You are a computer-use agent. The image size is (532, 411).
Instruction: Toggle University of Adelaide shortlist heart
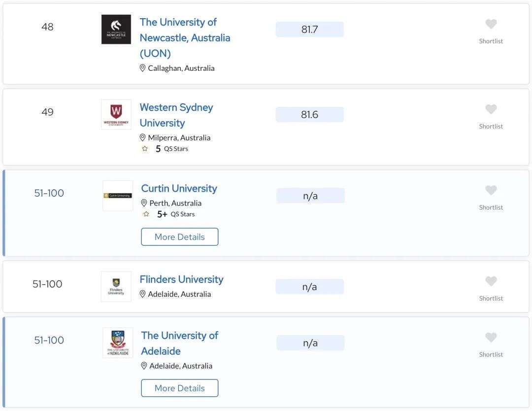[x=491, y=337]
